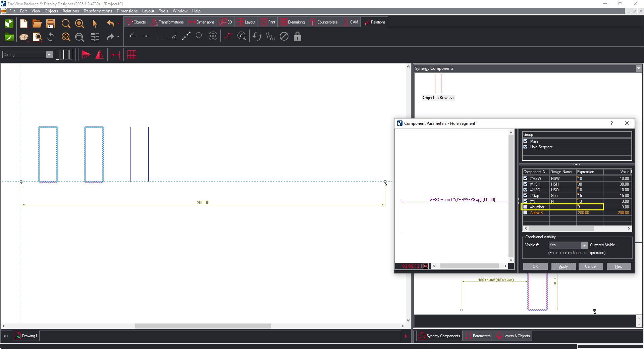Click the Cancel button in dialog

click(x=591, y=266)
